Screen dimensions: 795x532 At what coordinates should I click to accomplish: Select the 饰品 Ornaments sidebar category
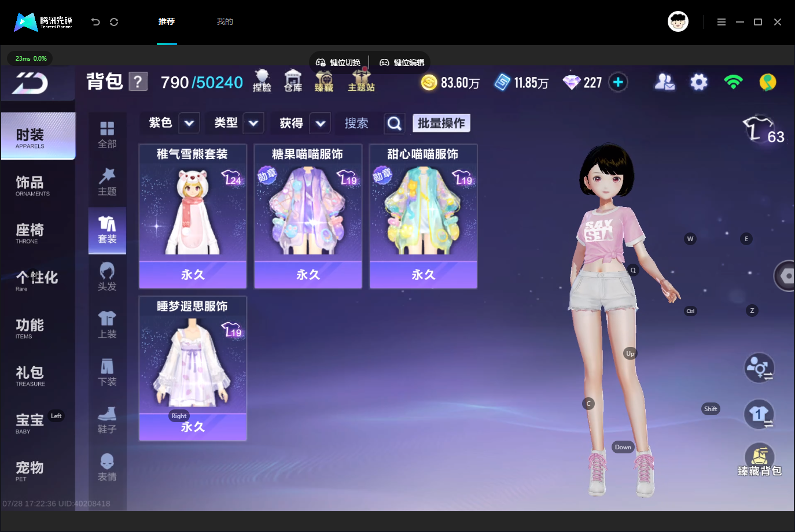click(x=38, y=186)
